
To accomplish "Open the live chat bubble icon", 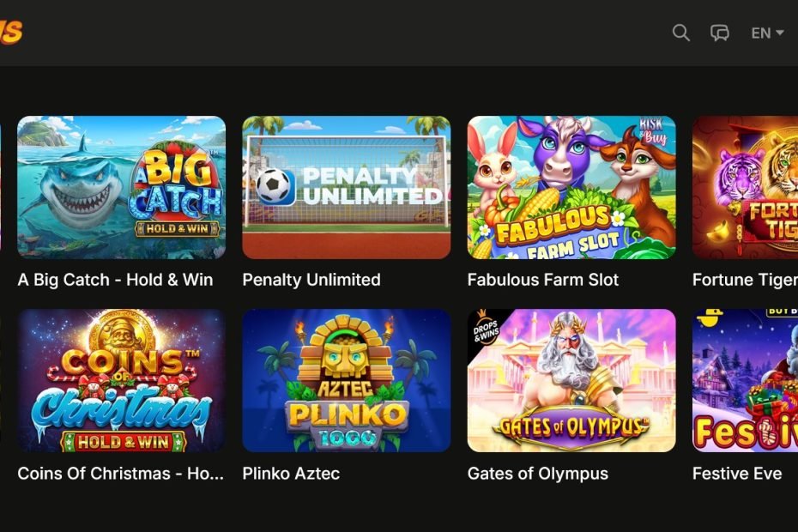I will click(x=720, y=33).
